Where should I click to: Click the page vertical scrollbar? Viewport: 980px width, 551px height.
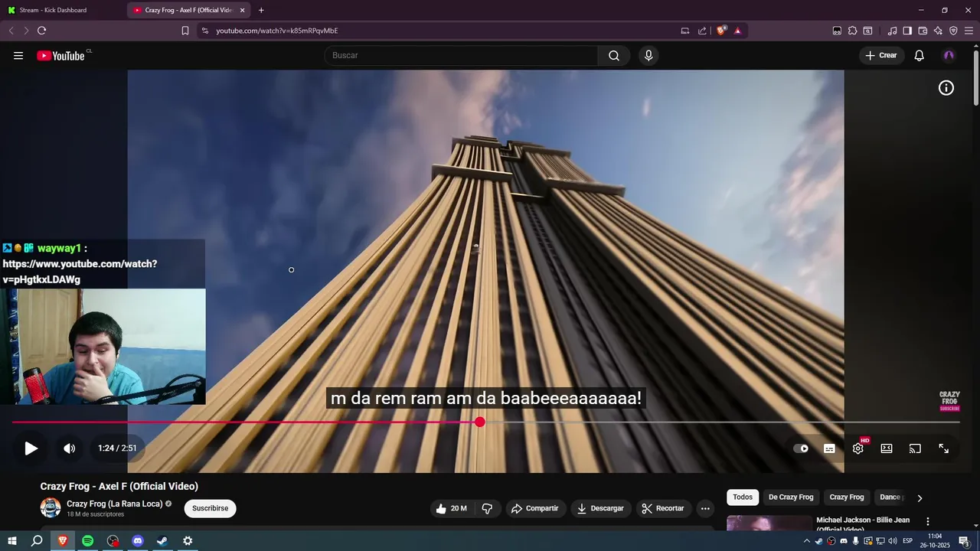click(975, 77)
